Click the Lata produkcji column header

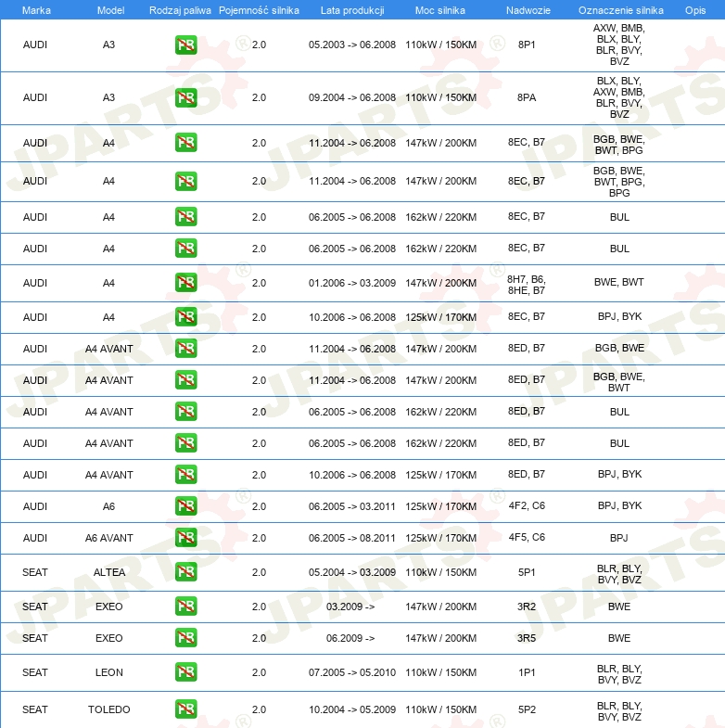click(351, 9)
